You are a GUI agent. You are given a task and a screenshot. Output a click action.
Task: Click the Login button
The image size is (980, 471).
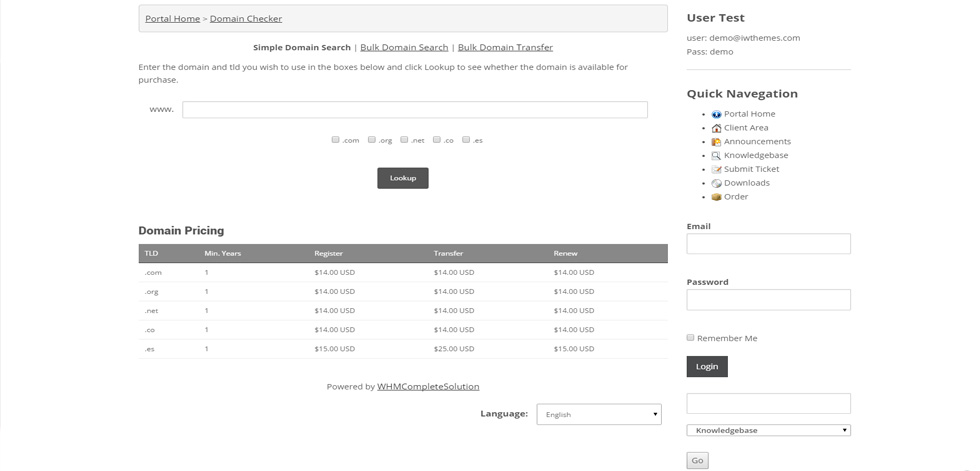tap(707, 367)
